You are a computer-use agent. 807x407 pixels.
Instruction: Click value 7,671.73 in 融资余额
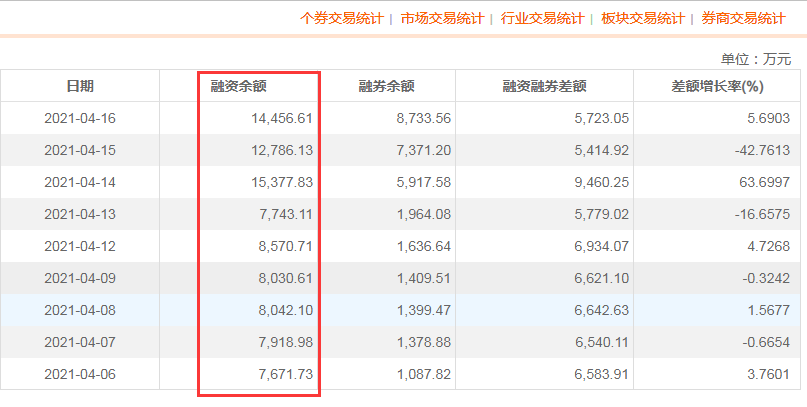286,374
